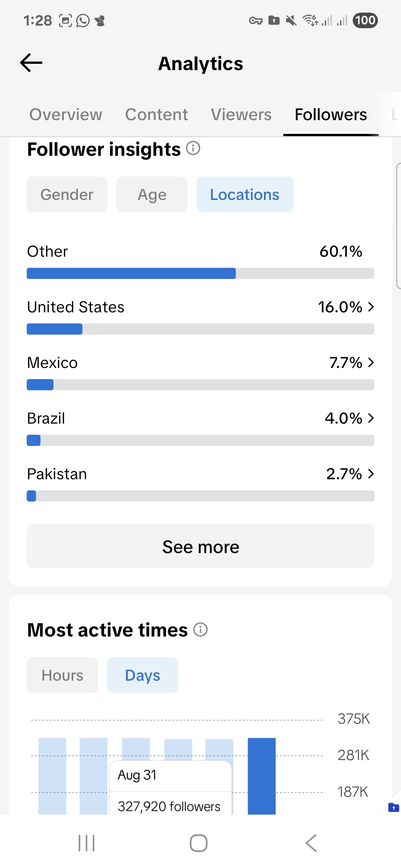The image size is (401, 868).
Task: Select the Age filter chip
Action: coord(152,194)
